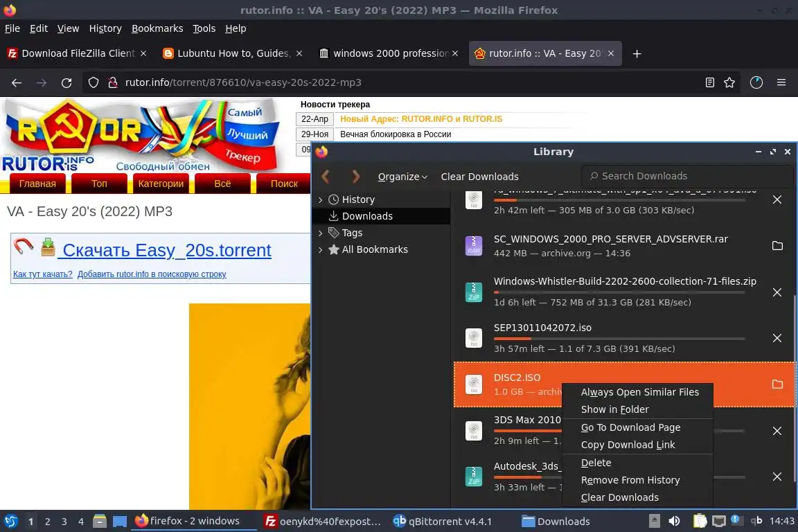Cancel the 3DS Max 2010 download
This screenshot has height=532, width=798.
tap(777, 431)
